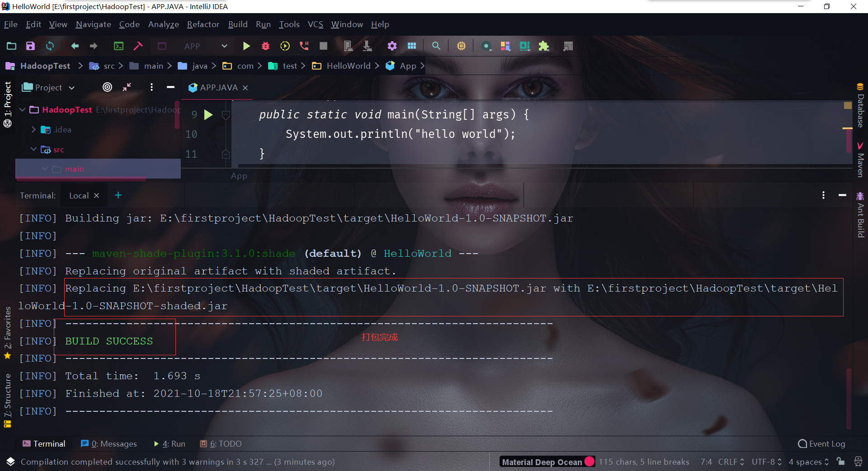
Task: Open settings with the gear icon
Action: 392,46
